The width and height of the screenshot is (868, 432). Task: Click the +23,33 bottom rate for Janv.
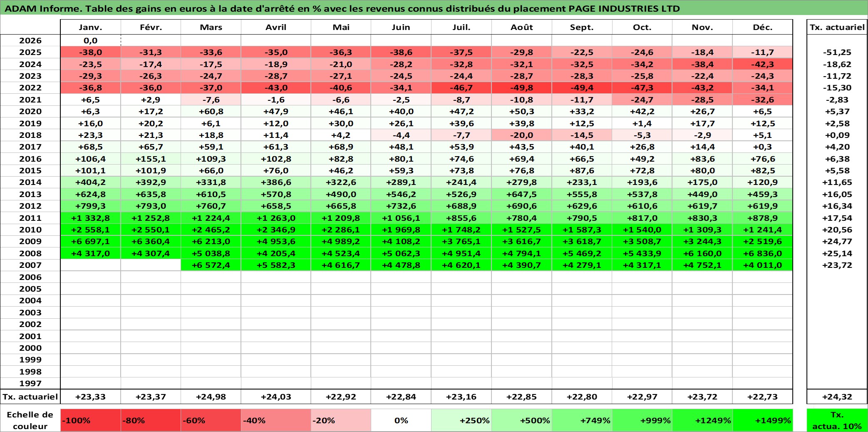coord(90,397)
